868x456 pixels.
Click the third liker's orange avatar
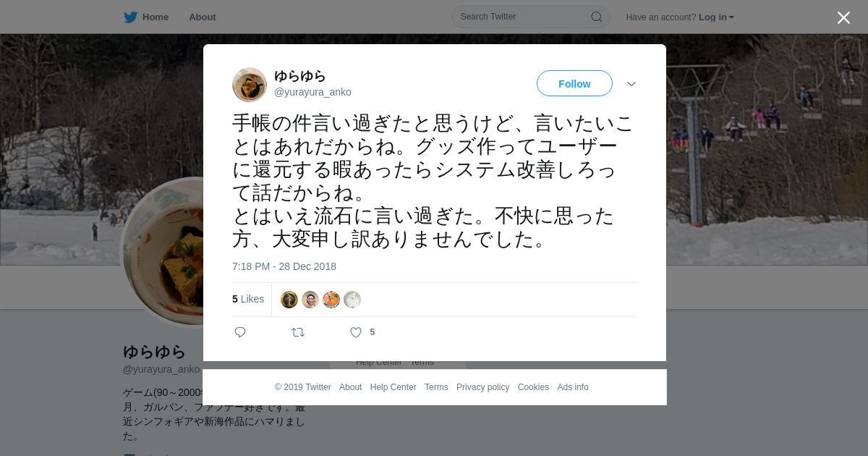click(x=331, y=300)
